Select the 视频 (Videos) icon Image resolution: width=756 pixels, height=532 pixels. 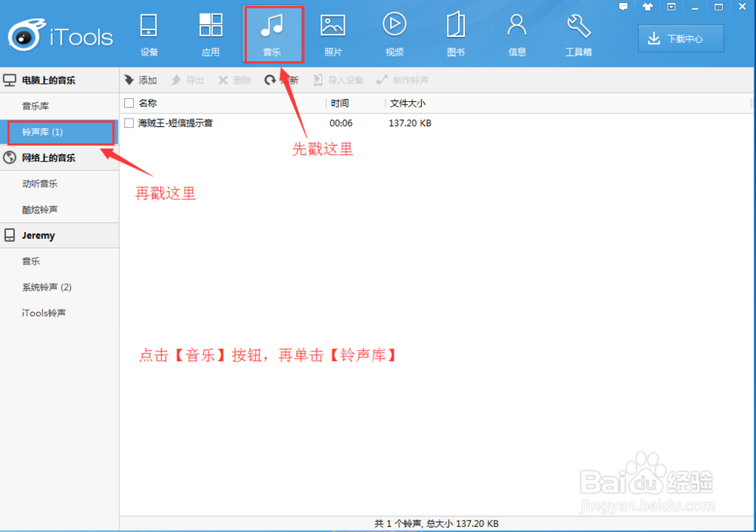[394, 34]
